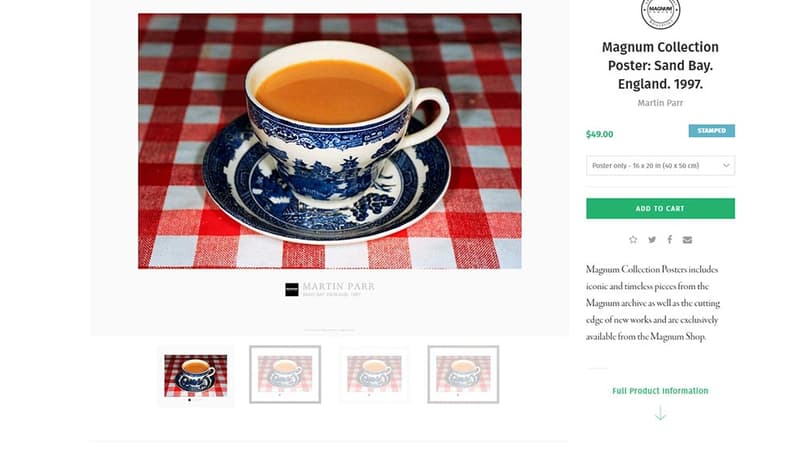Click the $49.00 price
Screen dimensions: 800x450
click(x=600, y=134)
